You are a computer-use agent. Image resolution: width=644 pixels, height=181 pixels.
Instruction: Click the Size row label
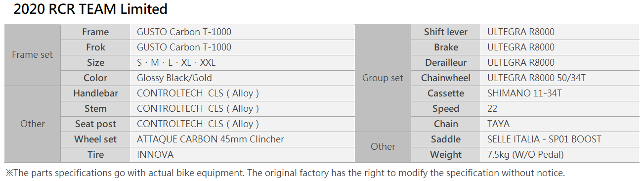[x=95, y=63]
